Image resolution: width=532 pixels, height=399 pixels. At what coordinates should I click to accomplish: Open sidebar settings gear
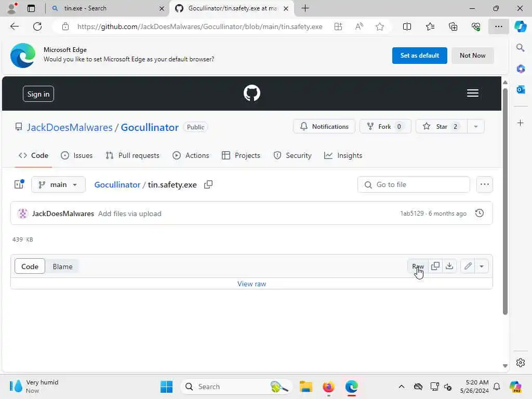click(520, 363)
